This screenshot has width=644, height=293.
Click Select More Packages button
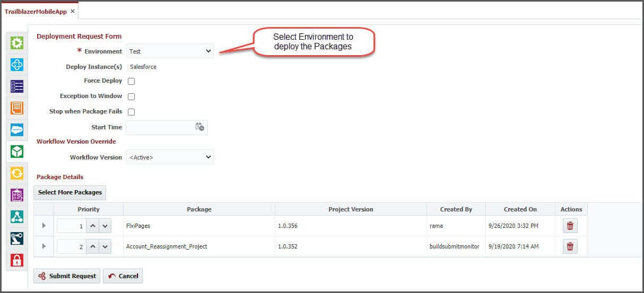[70, 192]
